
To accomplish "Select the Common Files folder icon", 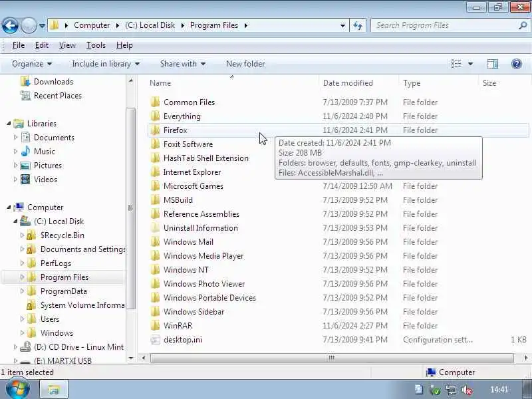I will pyautogui.click(x=155, y=102).
